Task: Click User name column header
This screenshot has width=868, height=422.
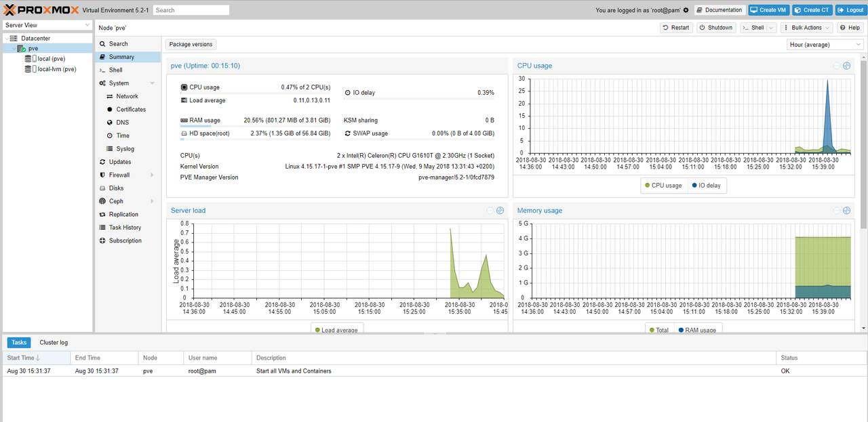Action: [217, 358]
